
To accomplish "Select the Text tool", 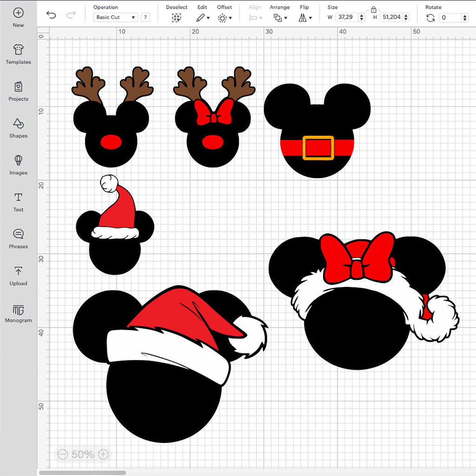I will tap(18, 202).
